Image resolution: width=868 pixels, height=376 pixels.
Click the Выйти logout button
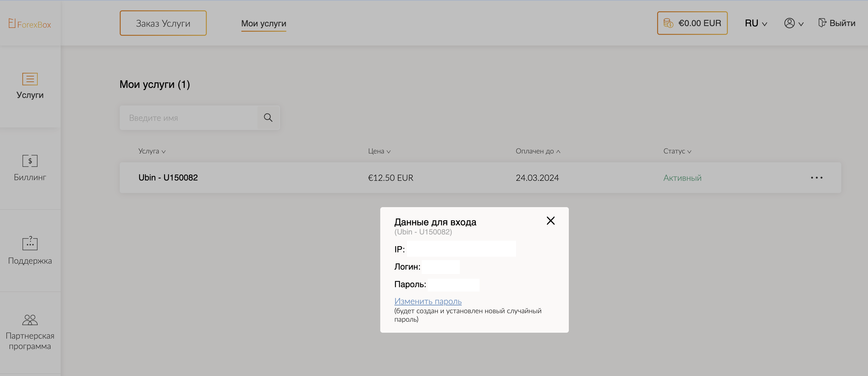[837, 23]
